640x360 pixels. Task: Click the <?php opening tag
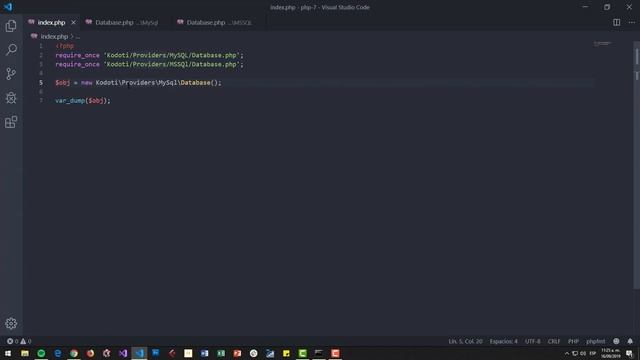tap(64, 46)
